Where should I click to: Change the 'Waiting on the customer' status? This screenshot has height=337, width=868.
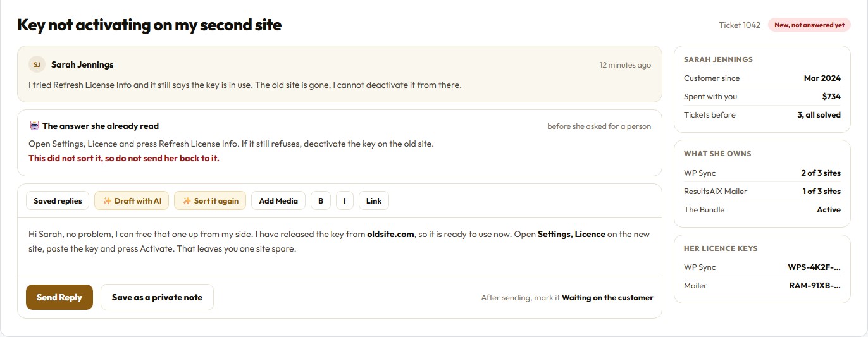pyautogui.click(x=607, y=297)
